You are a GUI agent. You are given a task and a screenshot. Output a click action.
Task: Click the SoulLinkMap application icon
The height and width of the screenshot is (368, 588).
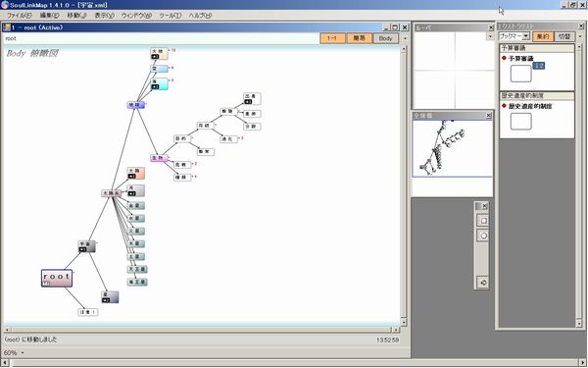pos(5,5)
